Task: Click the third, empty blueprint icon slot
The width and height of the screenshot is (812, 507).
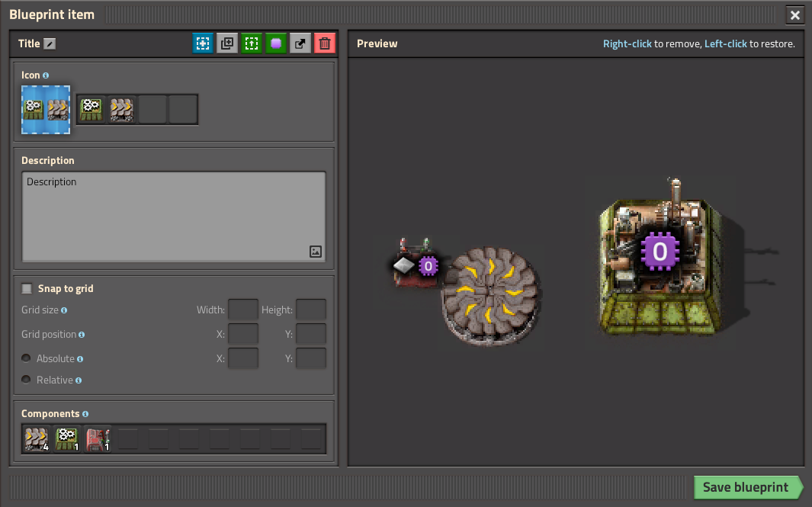Action: 152,110
